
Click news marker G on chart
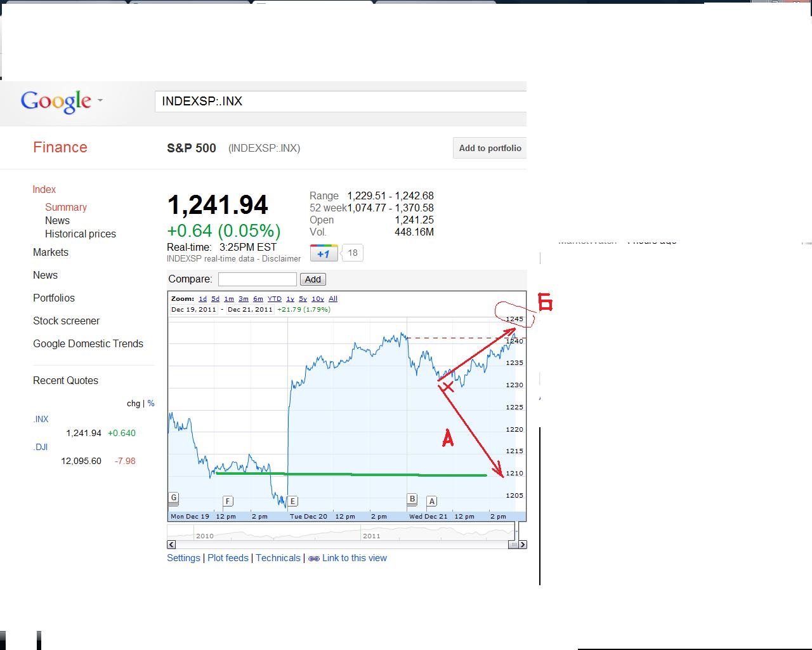pyautogui.click(x=174, y=498)
